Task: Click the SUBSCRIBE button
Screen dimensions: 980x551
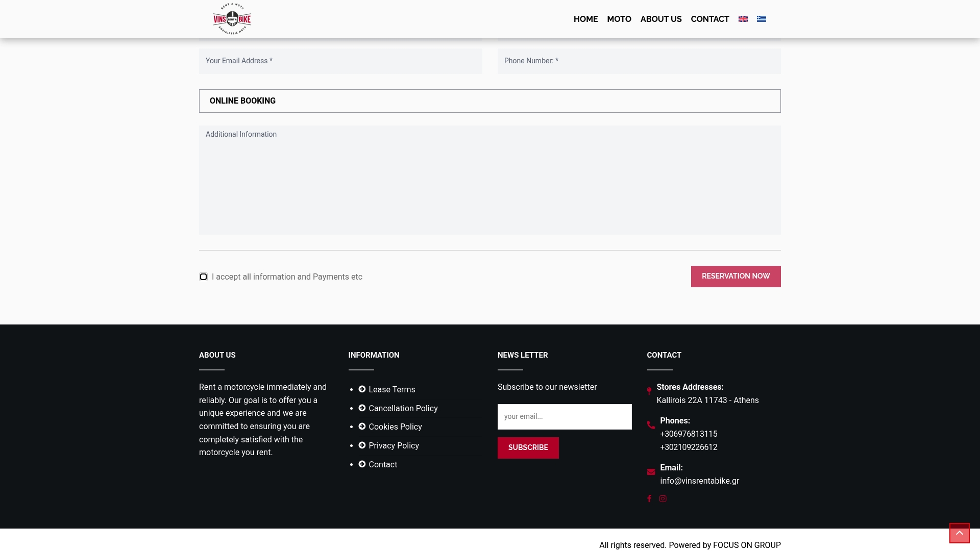Action: point(528,448)
